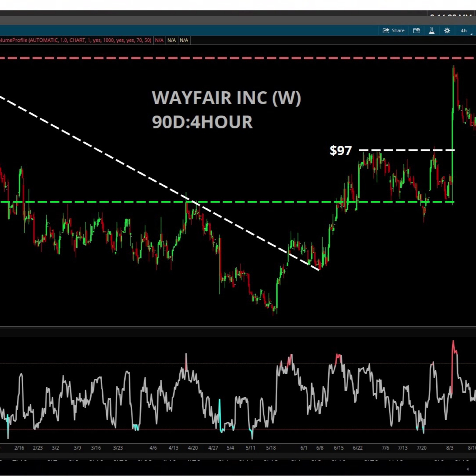Click the 3/23 date label
Viewport: 476px width, 476px height.
(x=118, y=448)
